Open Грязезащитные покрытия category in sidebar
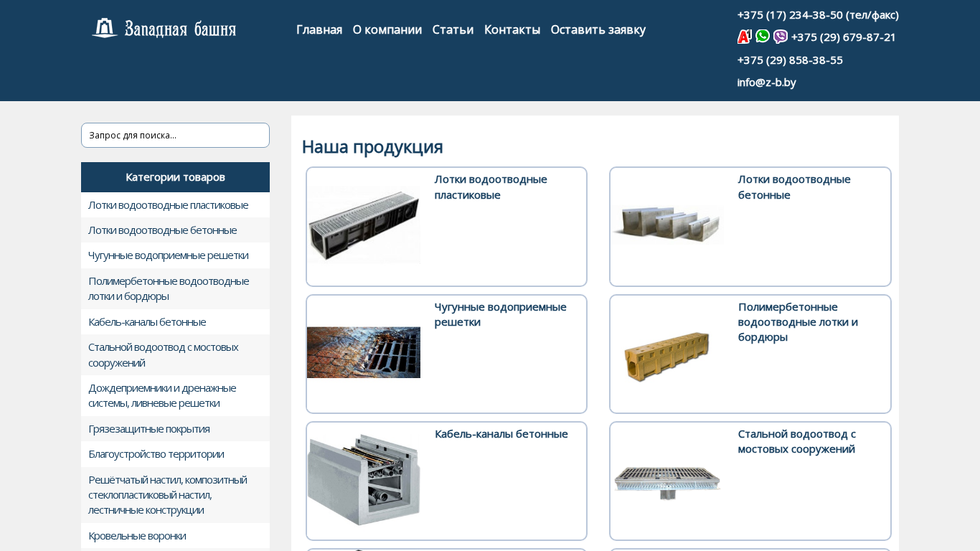Screen dimensions: 980x551 pos(149,429)
